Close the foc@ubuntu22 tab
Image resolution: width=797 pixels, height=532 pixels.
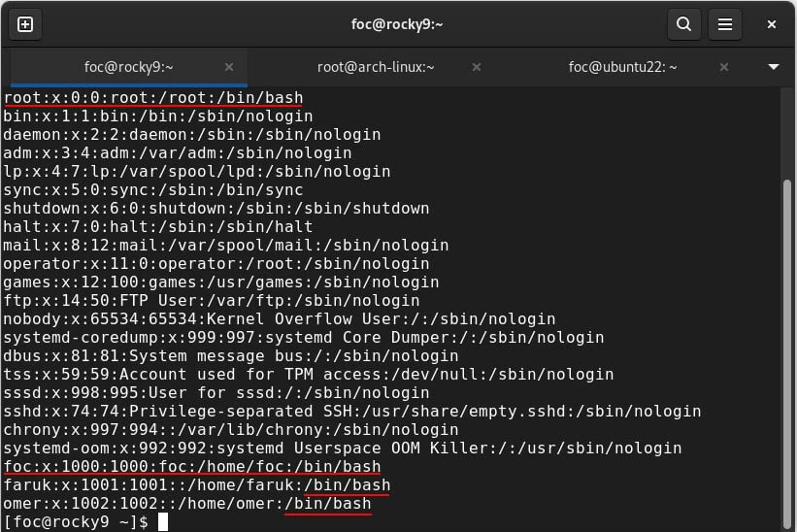[x=725, y=67]
